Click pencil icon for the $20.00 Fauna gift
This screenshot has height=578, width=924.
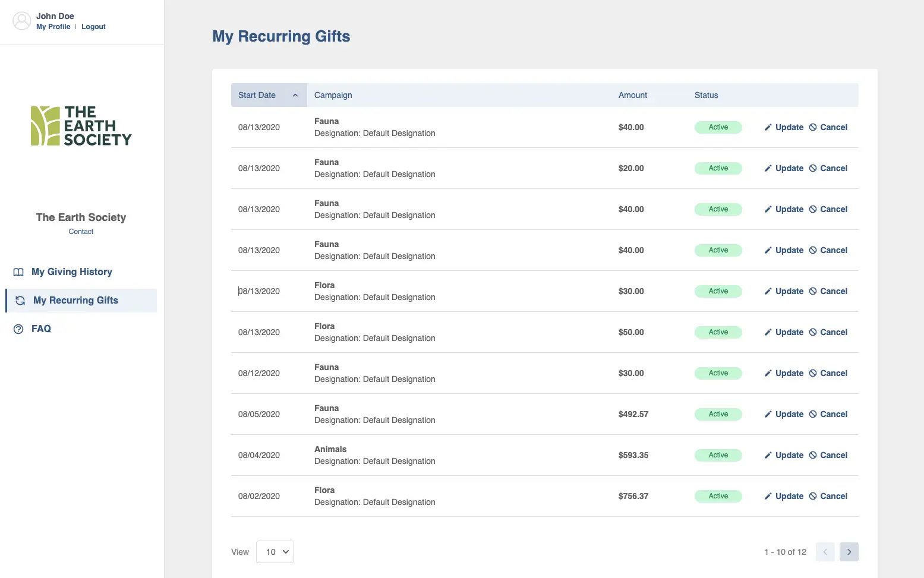click(x=768, y=169)
